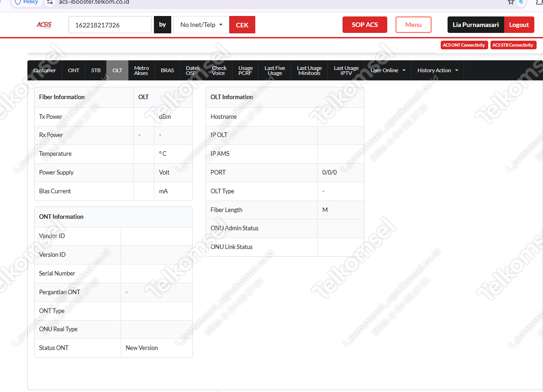The image size is (543, 392).
Task: Click the 'New Version' status value
Action: pos(142,348)
